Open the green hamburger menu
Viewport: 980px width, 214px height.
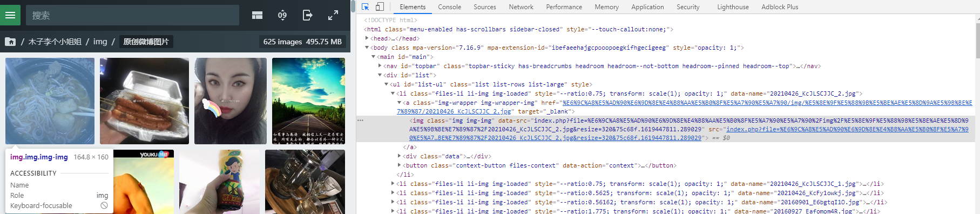(x=10, y=15)
